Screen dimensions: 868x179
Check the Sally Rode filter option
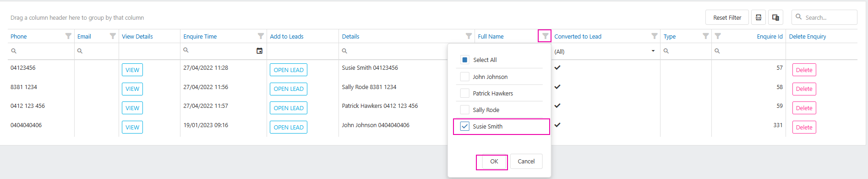point(465,110)
